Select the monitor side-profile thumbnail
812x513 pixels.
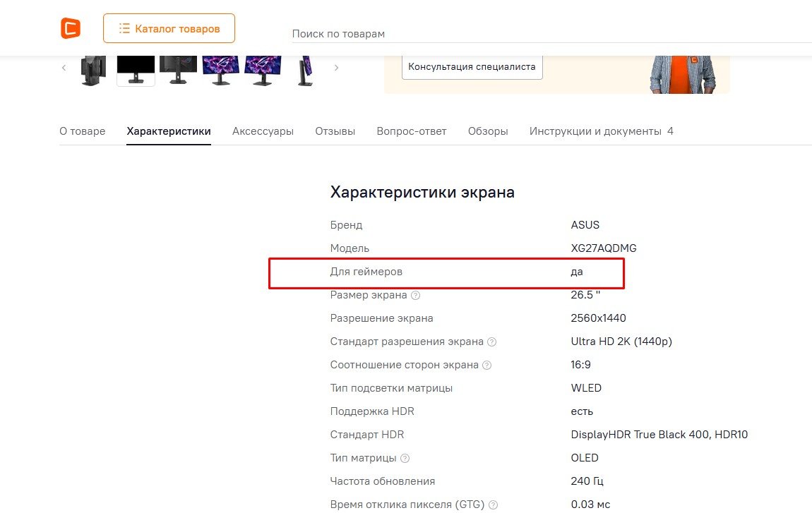coord(306,71)
